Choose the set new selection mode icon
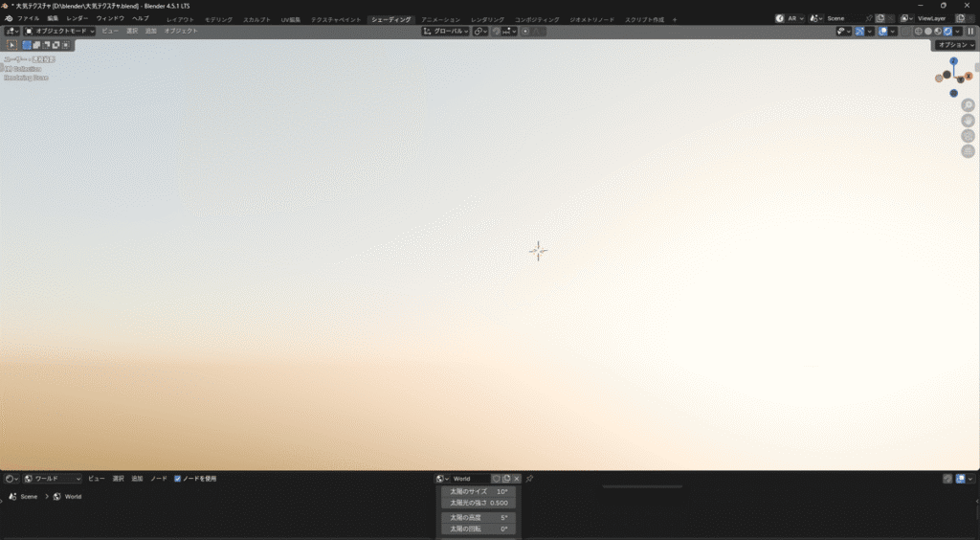 coord(27,45)
